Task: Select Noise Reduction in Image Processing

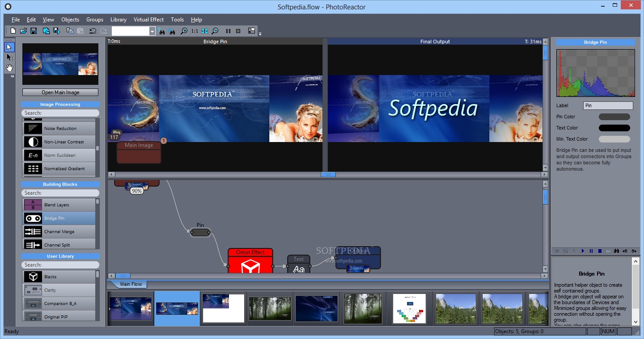Action: (x=59, y=128)
